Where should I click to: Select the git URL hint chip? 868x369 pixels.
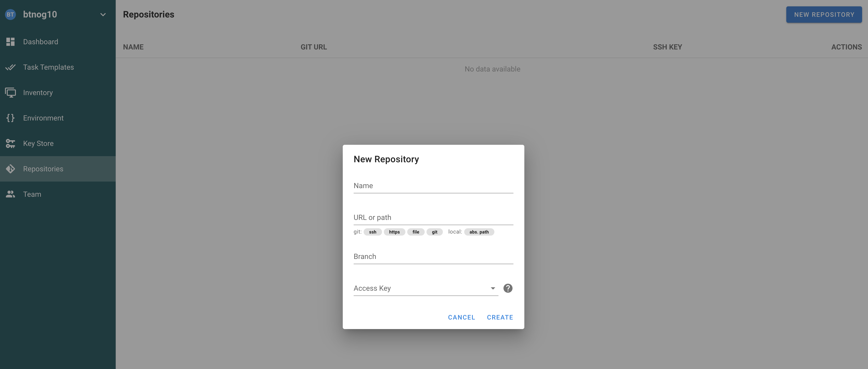click(x=435, y=232)
